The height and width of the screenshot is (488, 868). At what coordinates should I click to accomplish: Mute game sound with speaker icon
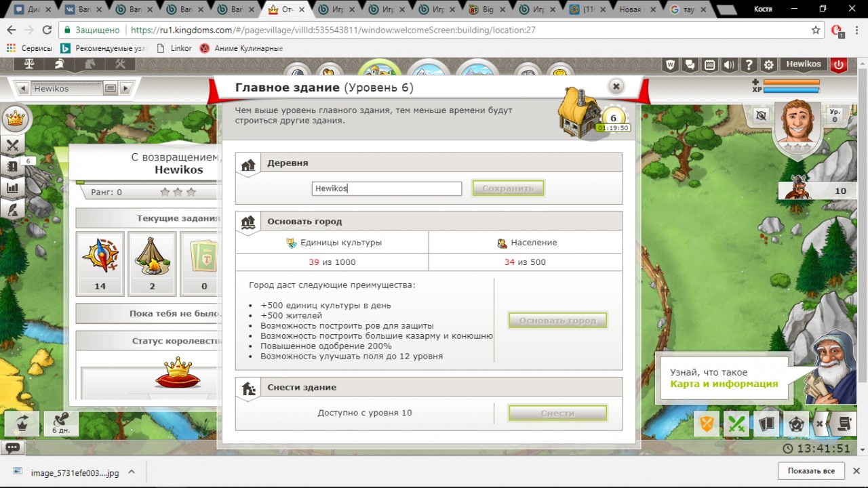[729, 65]
